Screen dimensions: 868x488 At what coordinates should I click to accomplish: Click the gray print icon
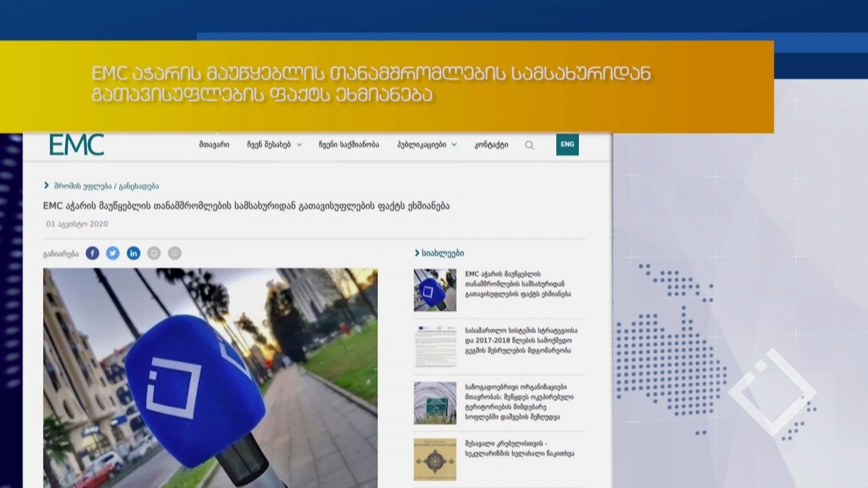tap(154, 253)
